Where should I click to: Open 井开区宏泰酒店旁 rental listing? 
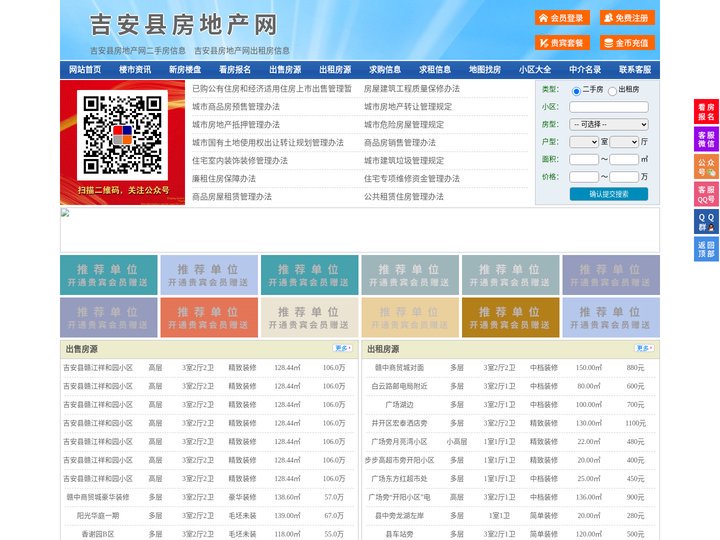point(399,423)
